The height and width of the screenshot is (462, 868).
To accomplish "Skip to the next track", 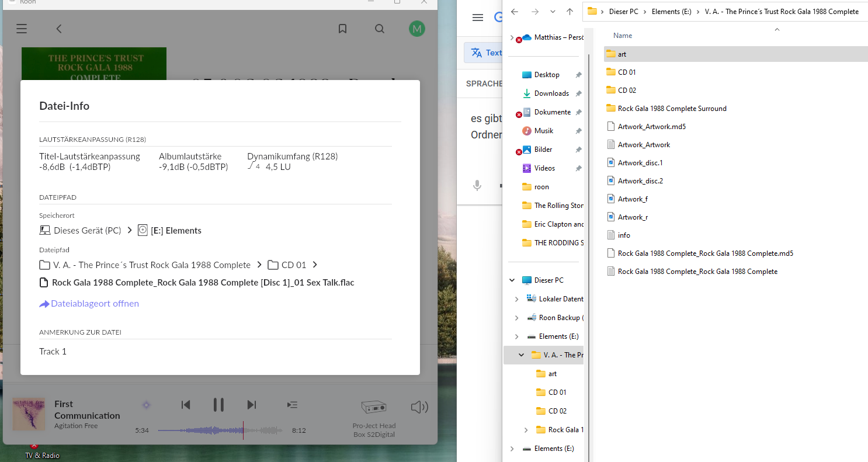I will [251, 405].
